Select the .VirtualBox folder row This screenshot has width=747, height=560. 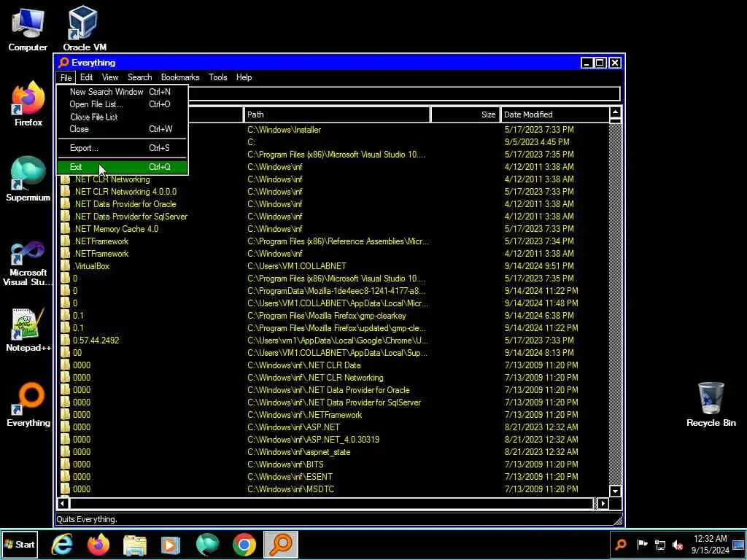click(333, 265)
